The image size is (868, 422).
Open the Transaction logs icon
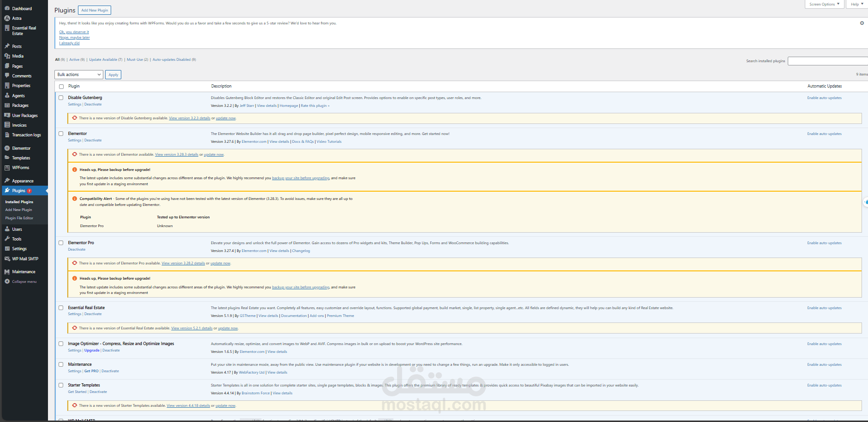point(7,135)
